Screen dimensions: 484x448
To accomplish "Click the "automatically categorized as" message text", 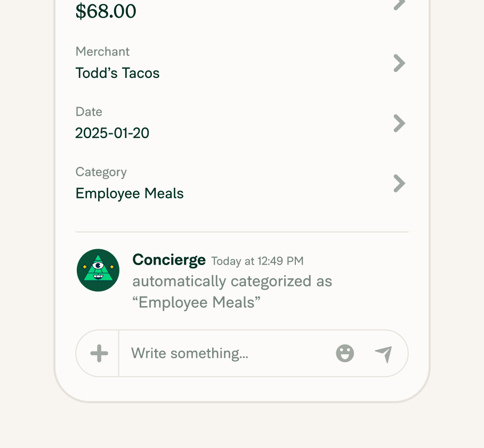I will (x=232, y=281).
